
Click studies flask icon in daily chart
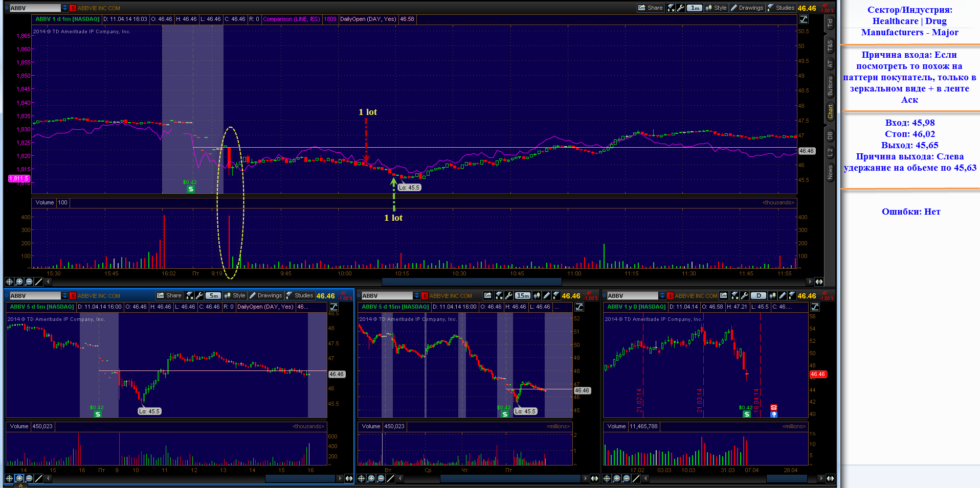[792, 295]
